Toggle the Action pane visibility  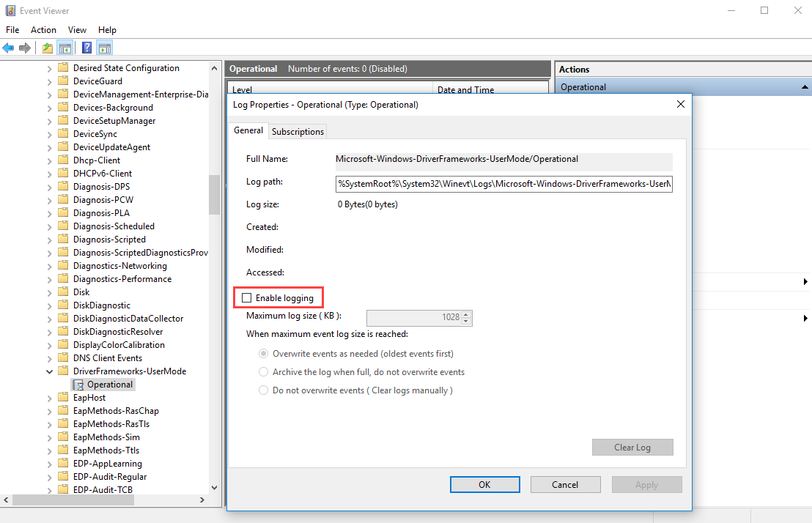click(x=104, y=48)
